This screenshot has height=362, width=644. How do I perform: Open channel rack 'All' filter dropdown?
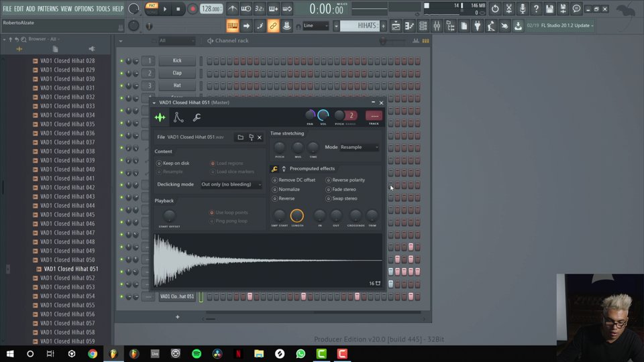point(176,41)
